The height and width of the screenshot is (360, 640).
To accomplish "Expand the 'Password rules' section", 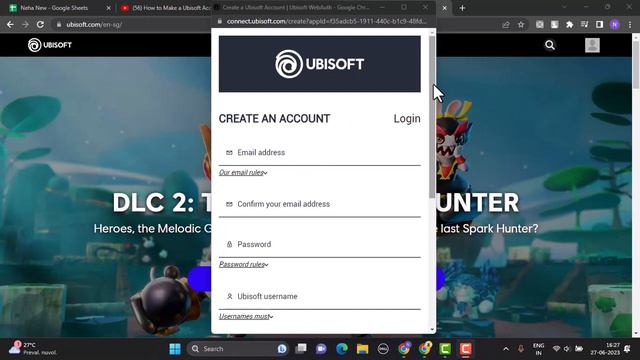I will coord(244,264).
